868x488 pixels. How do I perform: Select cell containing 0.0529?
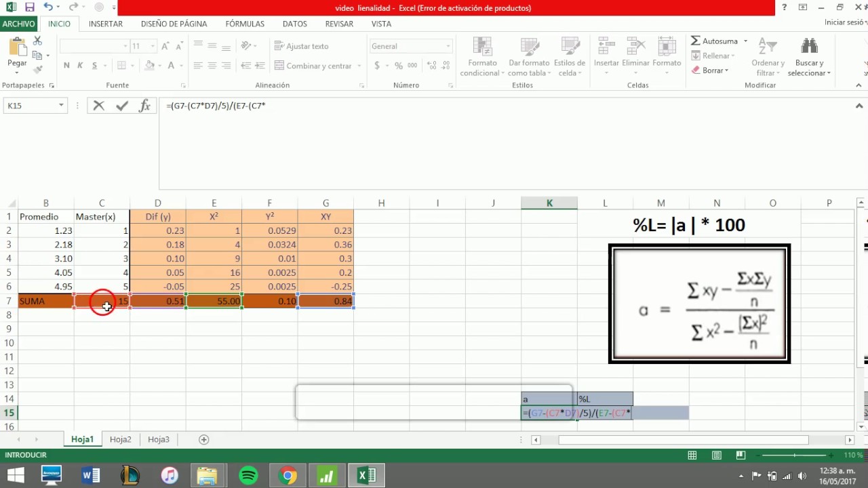coord(270,230)
